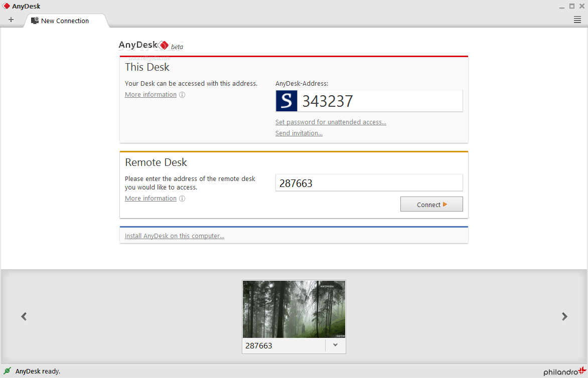Click the right carousel navigation arrow
The height and width of the screenshot is (378, 588).
coord(564,316)
